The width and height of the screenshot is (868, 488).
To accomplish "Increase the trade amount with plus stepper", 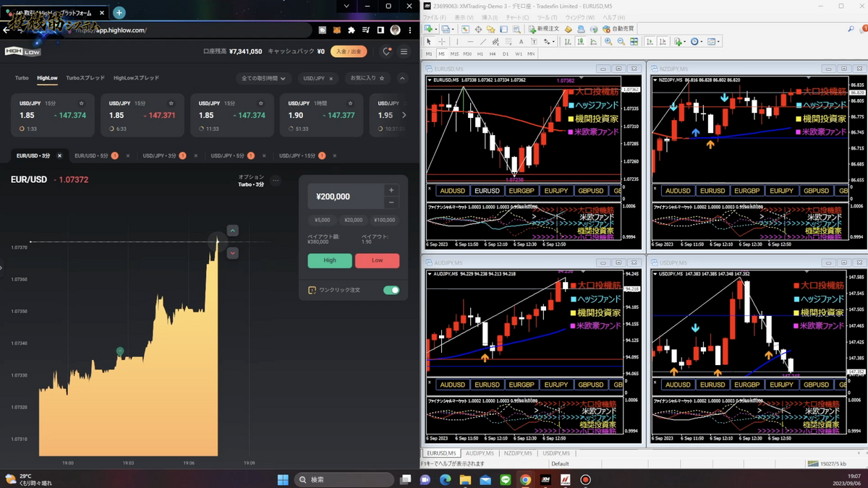I will [x=391, y=190].
